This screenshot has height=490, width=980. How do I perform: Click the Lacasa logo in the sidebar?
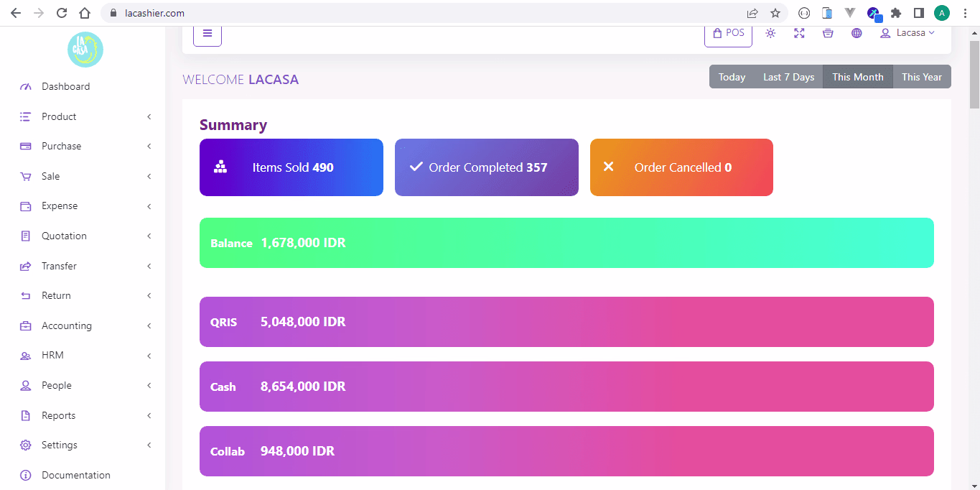click(85, 50)
